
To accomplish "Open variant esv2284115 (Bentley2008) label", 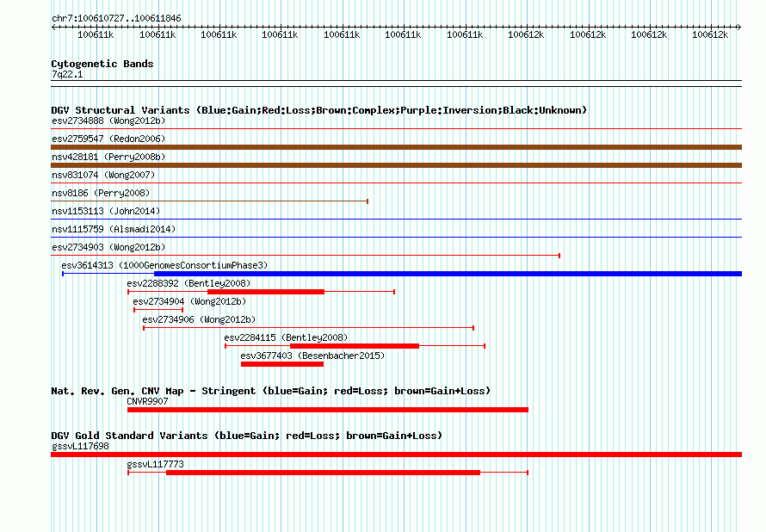I will tap(286, 337).
